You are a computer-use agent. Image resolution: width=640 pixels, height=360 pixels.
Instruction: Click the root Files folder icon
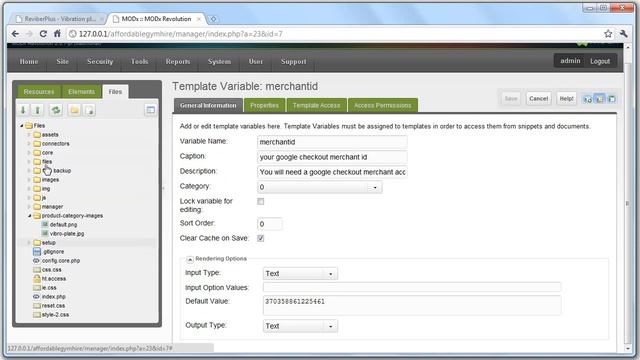pyautogui.click(x=29, y=126)
